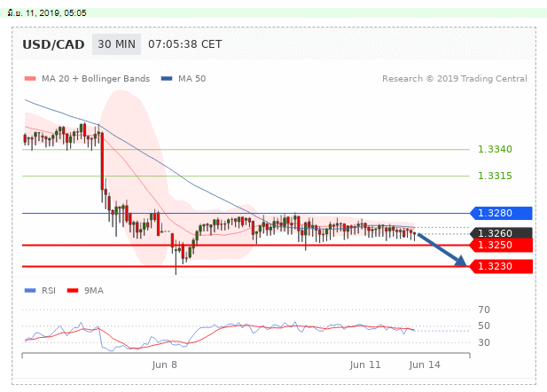Click the 9MA legend label
This screenshot has width=547, height=392.
[x=94, y=290]
